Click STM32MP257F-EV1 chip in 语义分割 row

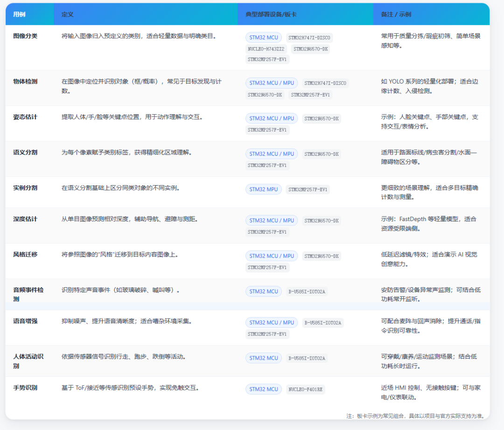point(267,166)
